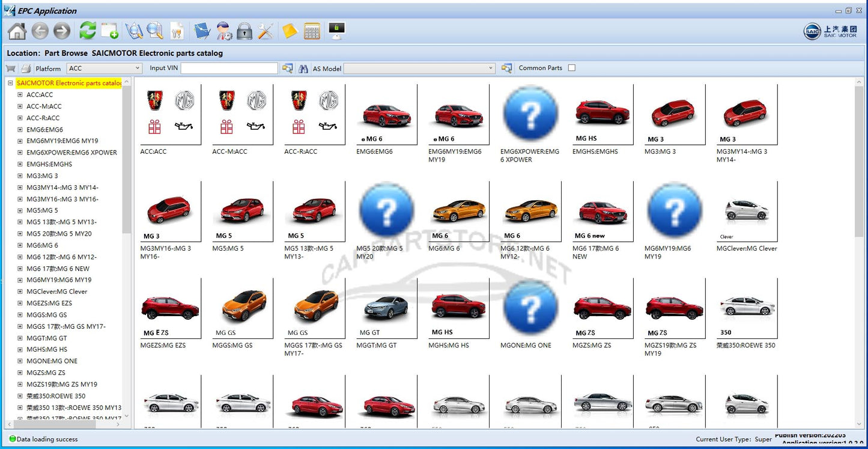Click the wrench and screwdriver tools icon

(x=266, y=31)
